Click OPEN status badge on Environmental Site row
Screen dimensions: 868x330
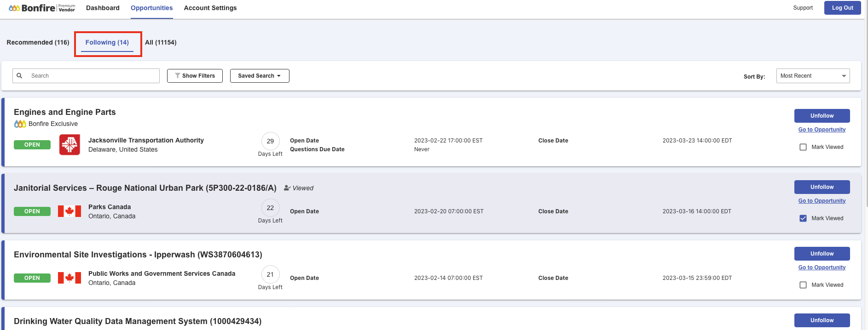pyautogui.click(x=32, y=278)
